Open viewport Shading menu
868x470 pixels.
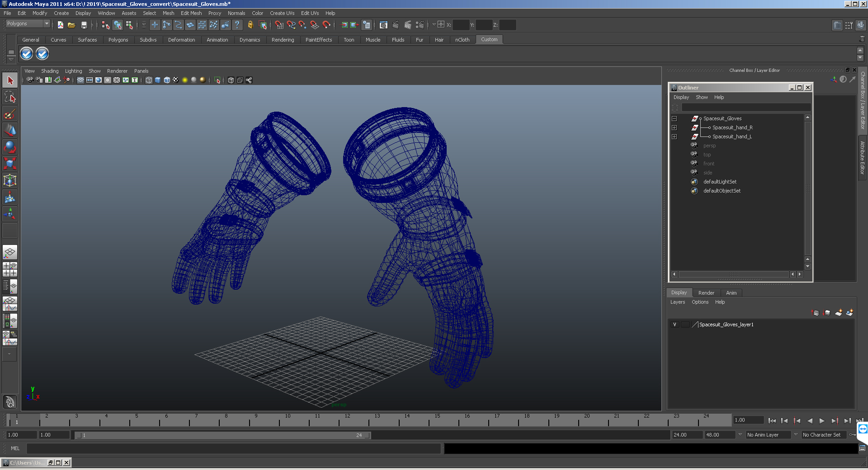pyautogui.click(x=50, y=71)
